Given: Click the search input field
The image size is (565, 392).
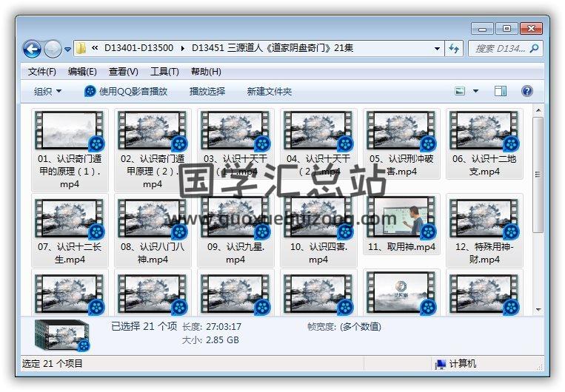Looking at the screenshot, I should [499, 49].
